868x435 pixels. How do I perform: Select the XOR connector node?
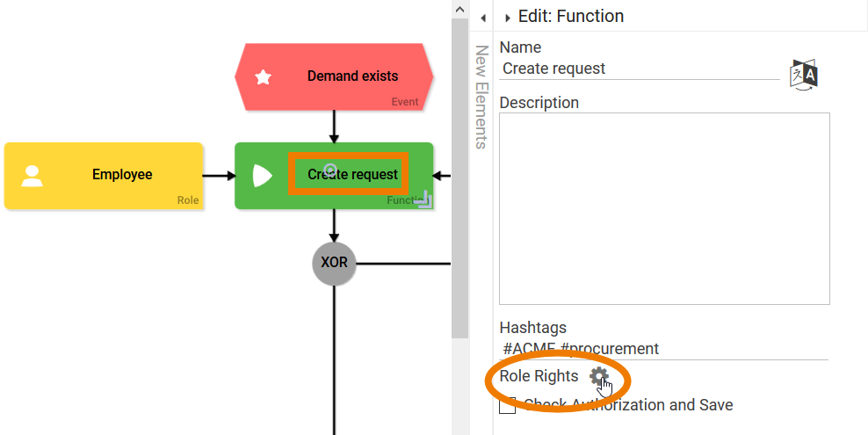[334, 263]
